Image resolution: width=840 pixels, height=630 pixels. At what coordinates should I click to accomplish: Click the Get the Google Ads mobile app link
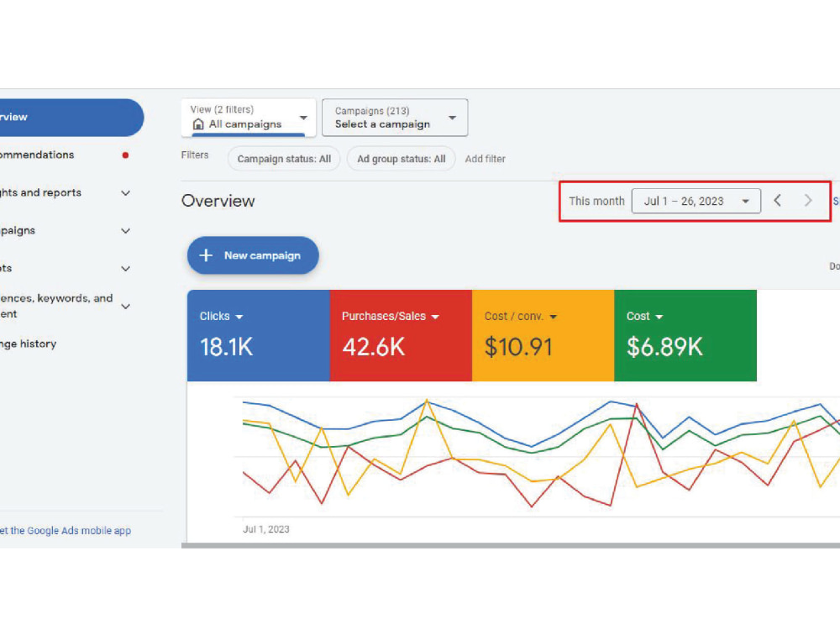[66, 530]
